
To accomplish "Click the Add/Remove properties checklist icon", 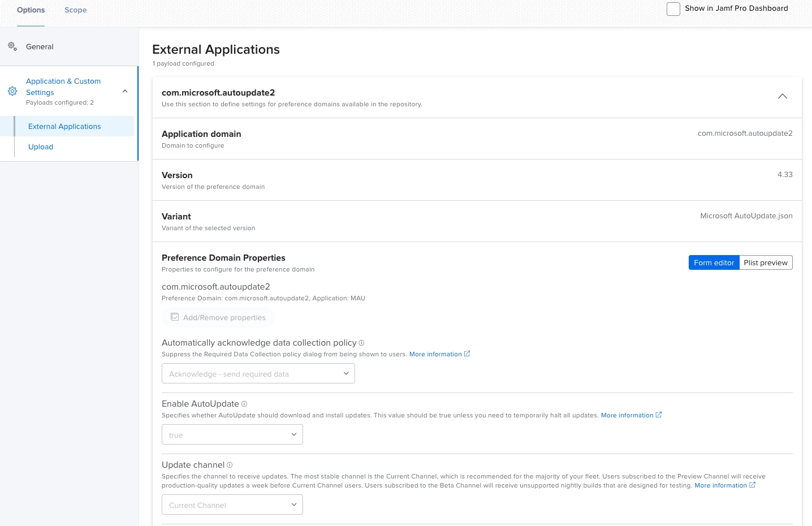I will point(175,317).
